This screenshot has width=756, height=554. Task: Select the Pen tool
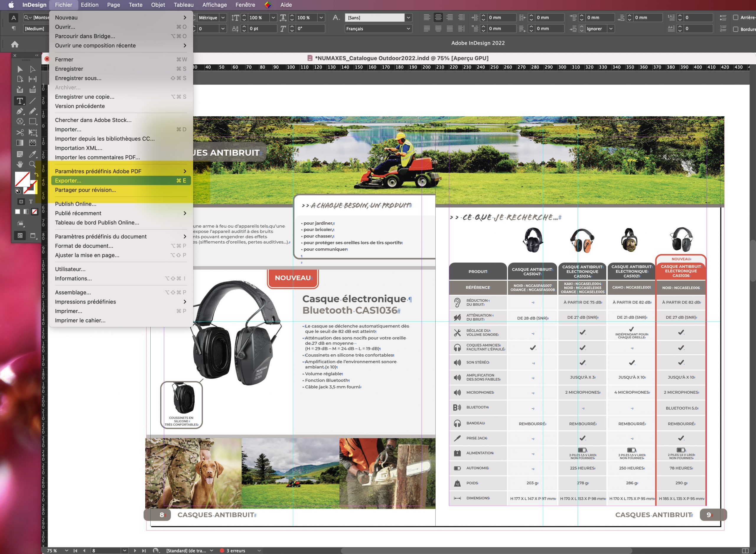click(x=20, y=111)
